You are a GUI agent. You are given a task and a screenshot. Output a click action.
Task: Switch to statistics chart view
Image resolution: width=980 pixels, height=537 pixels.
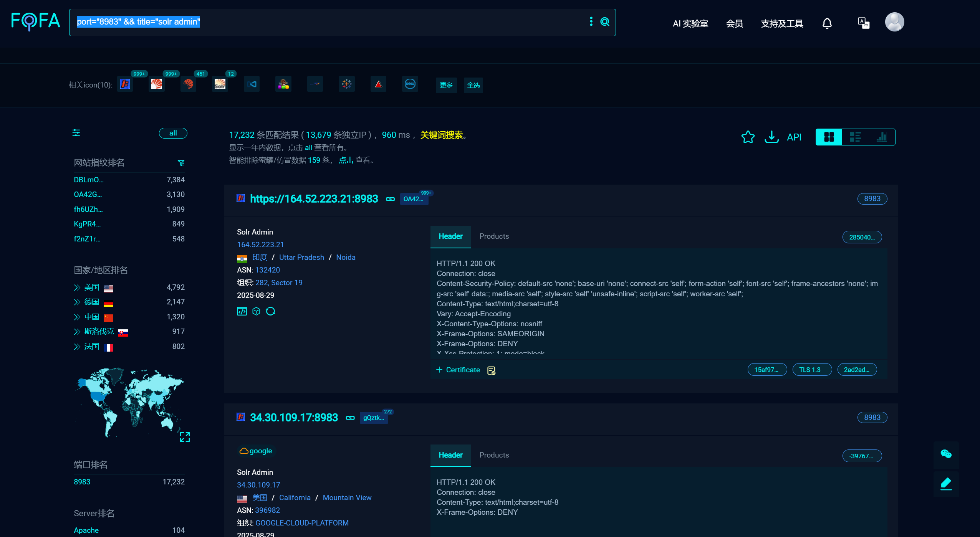(x=882, y=137)
